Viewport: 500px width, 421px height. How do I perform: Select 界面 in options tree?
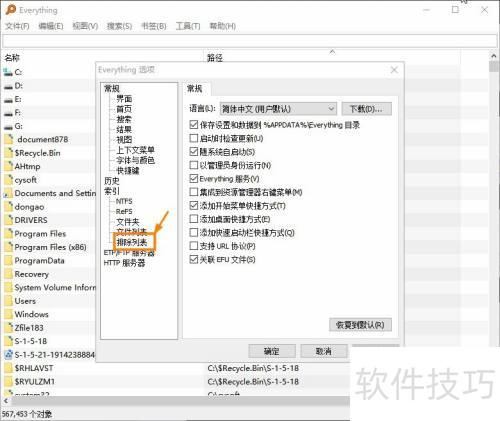[x=124, y=99]
